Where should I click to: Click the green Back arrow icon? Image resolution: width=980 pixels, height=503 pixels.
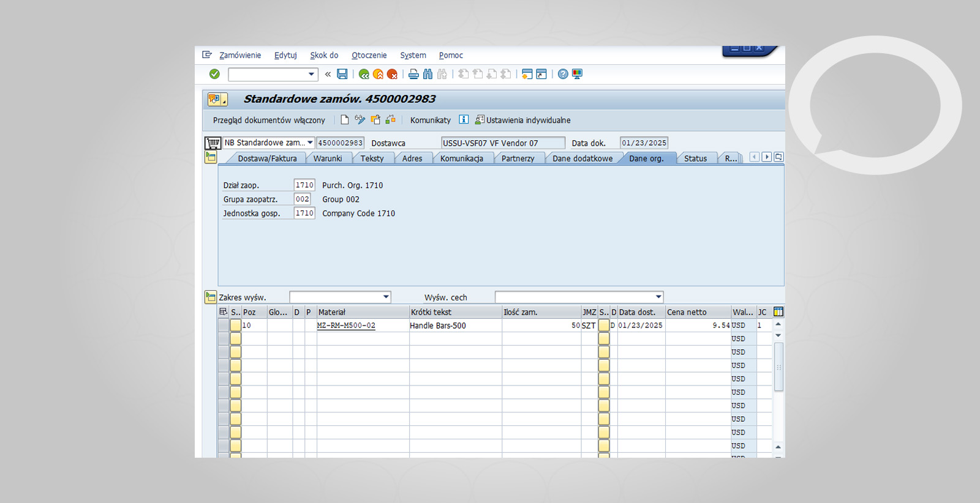364,74
